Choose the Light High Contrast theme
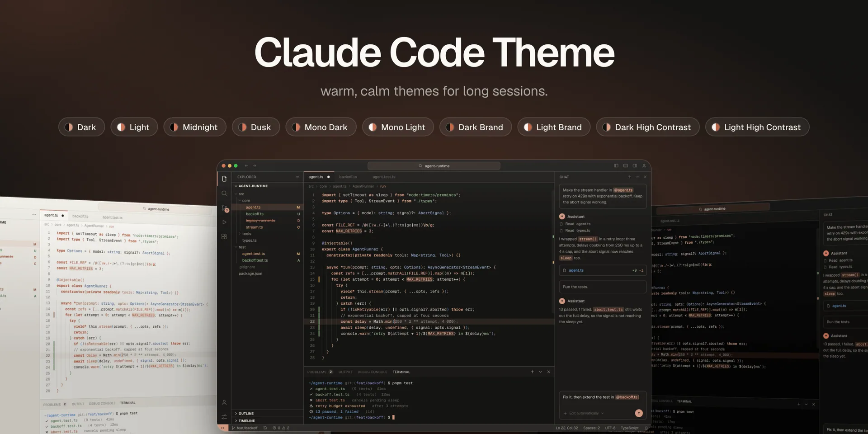This screenshot has height=434, width=868. [x=757, y=127]
